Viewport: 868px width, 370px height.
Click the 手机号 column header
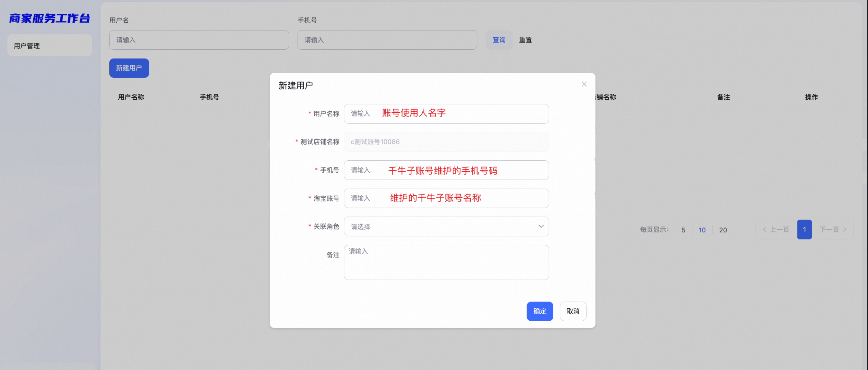tap(209, 97)
